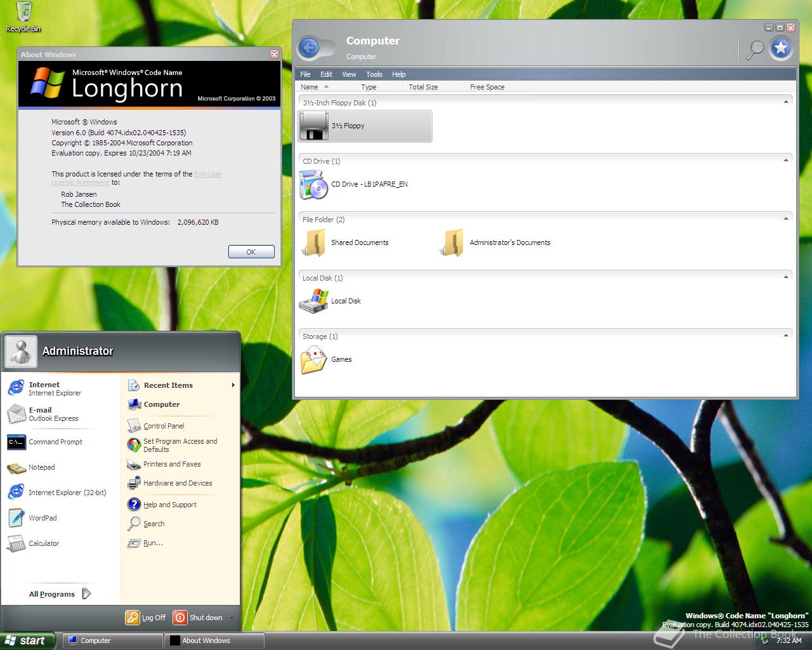Screen dimensions: 812x650
Task: Expand All Programs list
Action: (60, 594)
